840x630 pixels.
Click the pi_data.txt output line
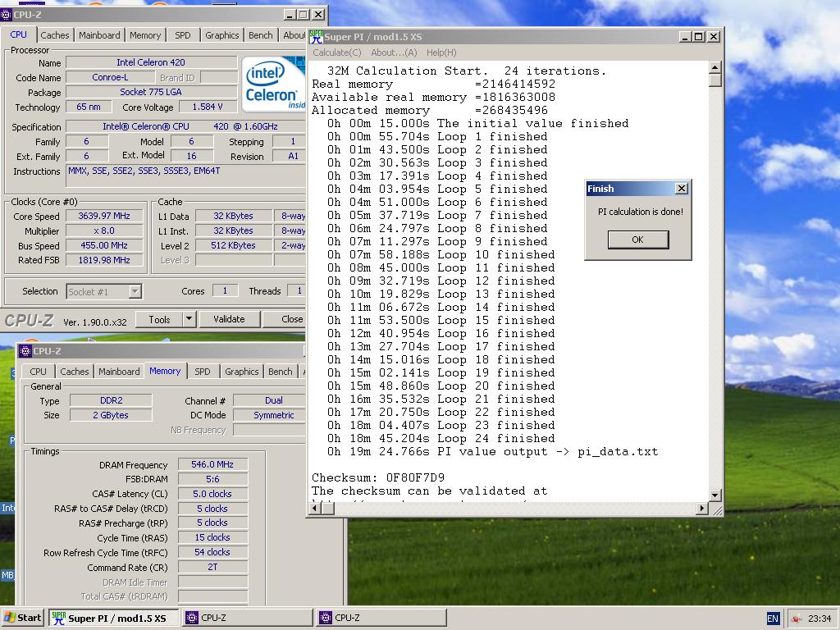click(493, 452)
